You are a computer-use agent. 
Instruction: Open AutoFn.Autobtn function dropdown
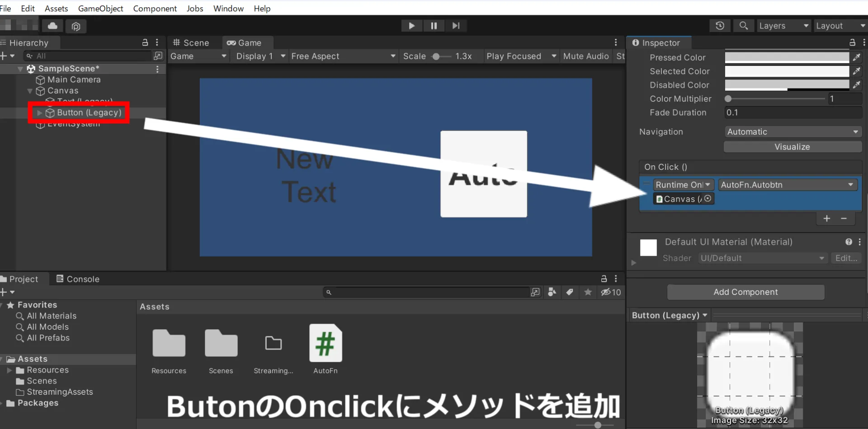[x=788, y=185]
